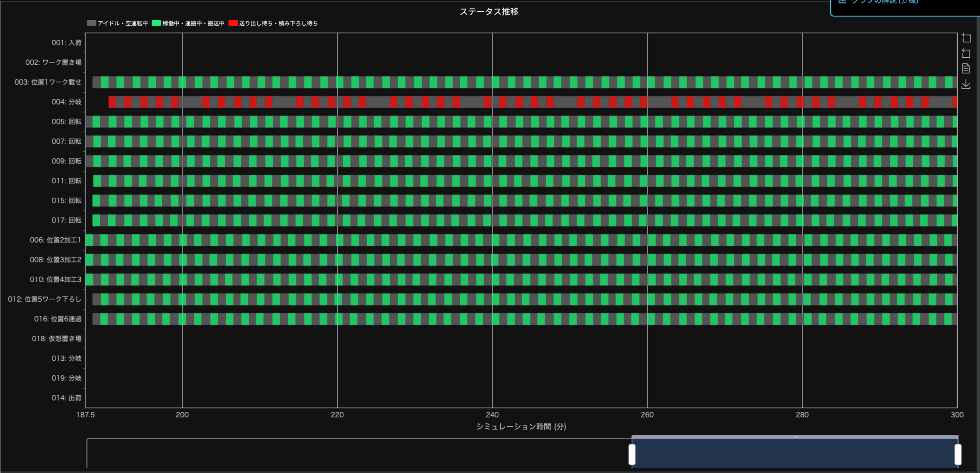Click the red 送り出し待ち legend color swatch

tap(233, 23)
